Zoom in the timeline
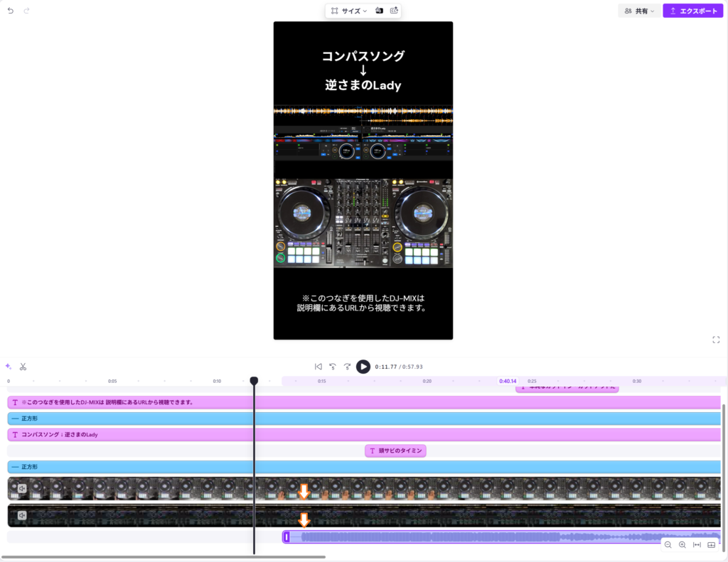 tap(682, 545)
